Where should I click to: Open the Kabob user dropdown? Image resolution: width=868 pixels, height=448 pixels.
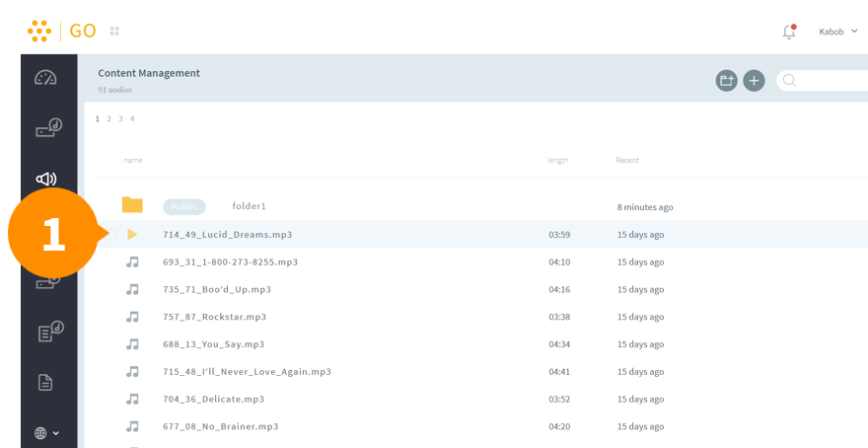click(x=838, y=32)
